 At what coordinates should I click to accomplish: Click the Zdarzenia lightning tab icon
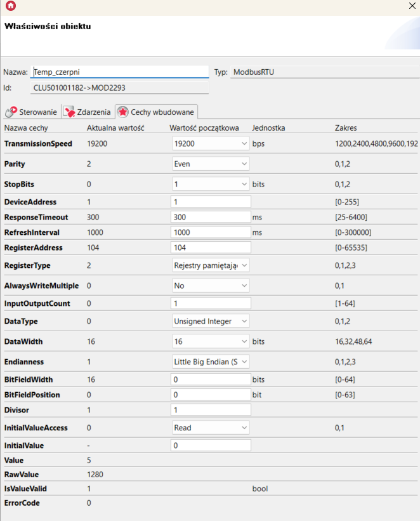pos(69,112)
